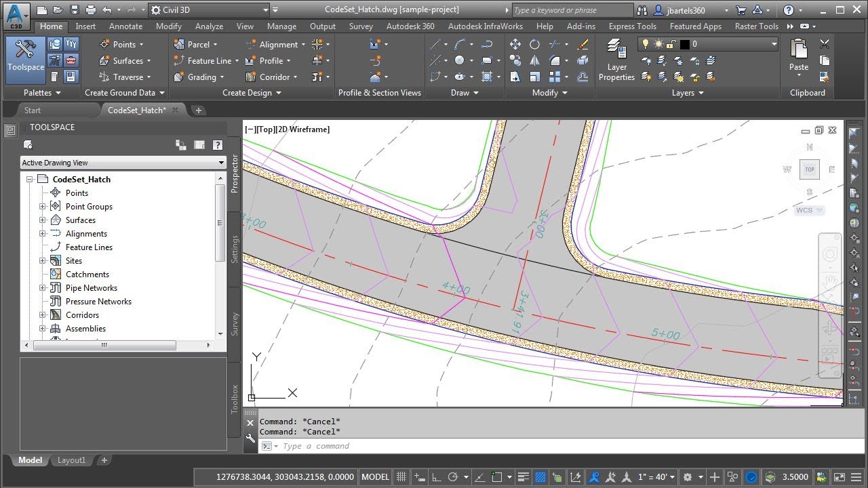This screenshot has width=868, height=488.
Task: Click the Erase tool icon
Action: 583,44
